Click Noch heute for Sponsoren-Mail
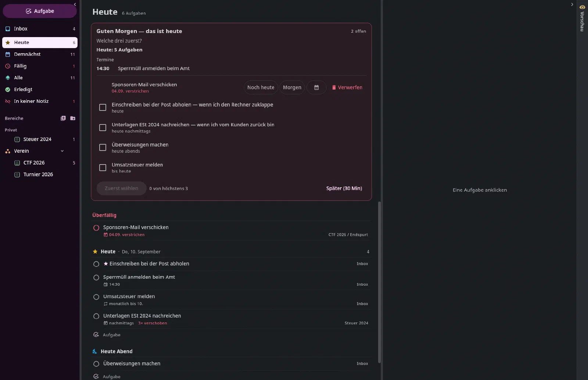 pos(261,87)
